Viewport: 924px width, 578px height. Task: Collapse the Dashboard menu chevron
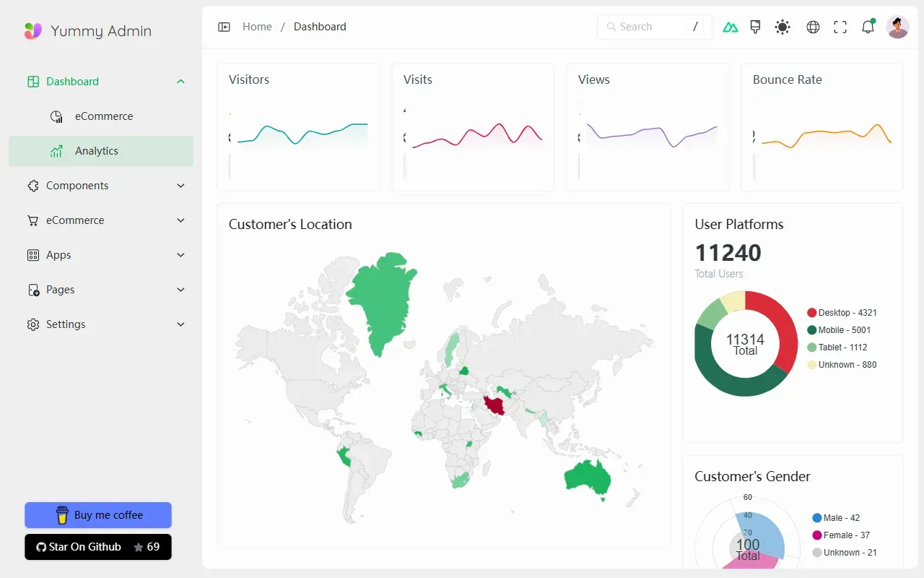180,82
